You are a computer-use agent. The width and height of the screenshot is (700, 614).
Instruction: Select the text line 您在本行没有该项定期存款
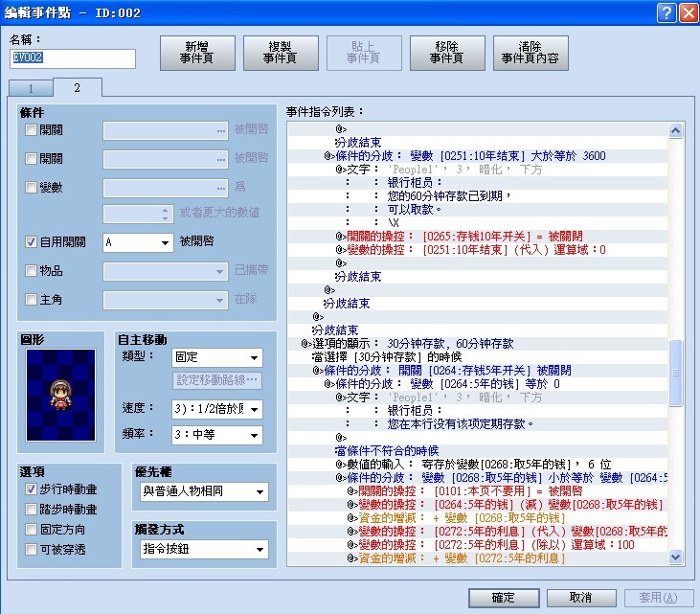pos(478,423)
